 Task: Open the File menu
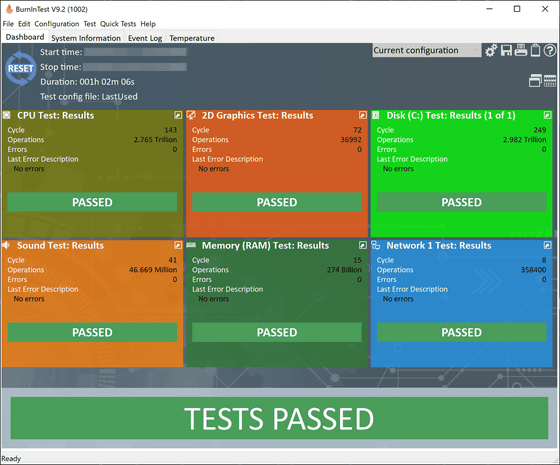(8, 24)
